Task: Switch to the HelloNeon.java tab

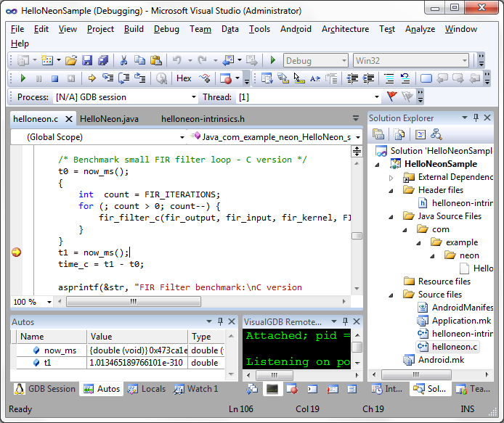Action: [x=109, y=118]
